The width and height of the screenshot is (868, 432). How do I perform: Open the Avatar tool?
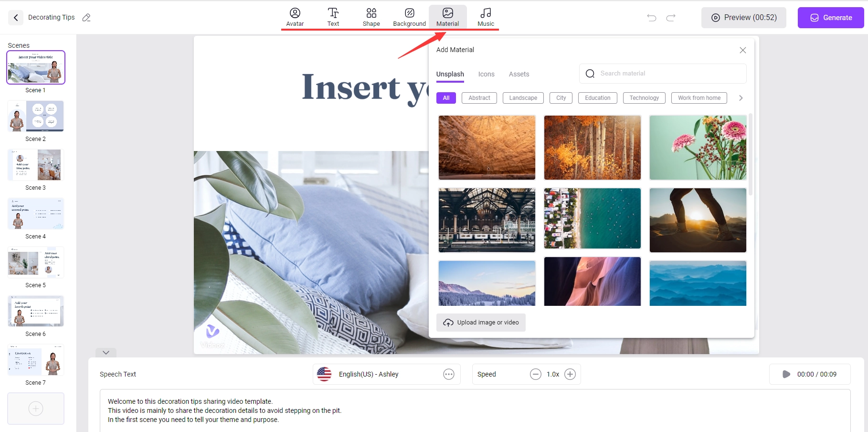[x=295, y=17]
